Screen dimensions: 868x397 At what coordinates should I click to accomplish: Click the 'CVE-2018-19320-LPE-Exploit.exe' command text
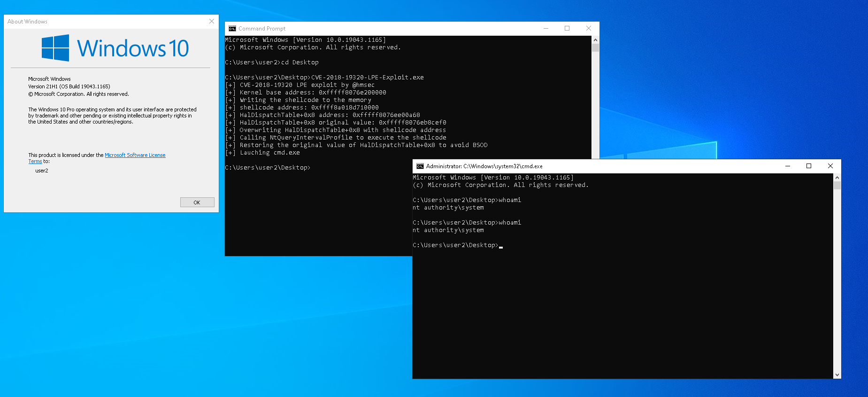pyautogui.click(x=368, y=78)
